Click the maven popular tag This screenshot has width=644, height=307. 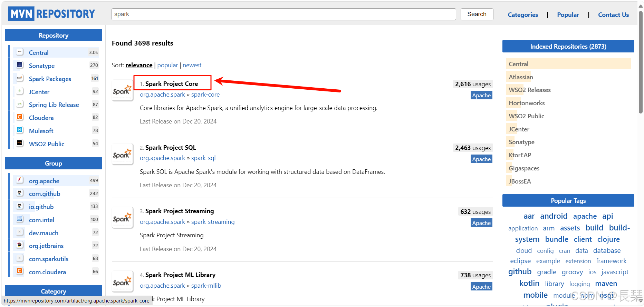[x=606, y=284]
